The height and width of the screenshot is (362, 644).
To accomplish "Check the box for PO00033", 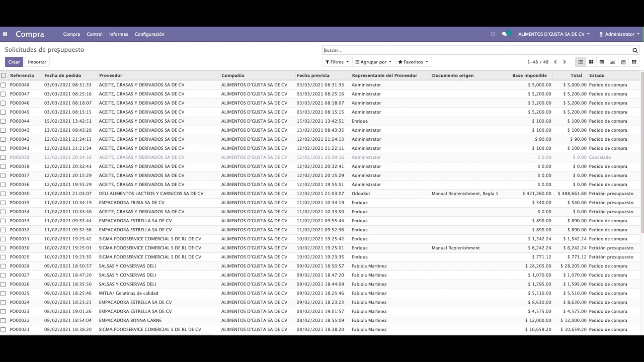I will 4,221.
